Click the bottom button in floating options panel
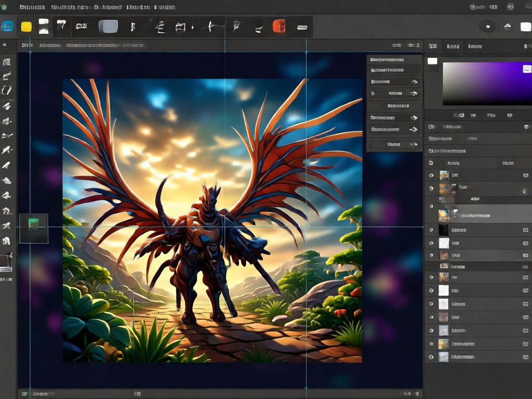The height and width of the screenshot is (399, 532). [394, 144]
